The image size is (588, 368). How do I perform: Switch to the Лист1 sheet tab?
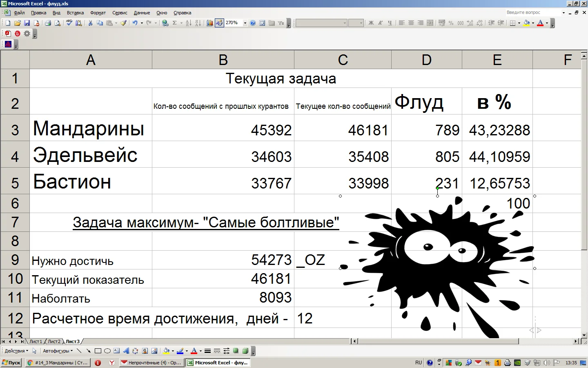tap(36, 341)
